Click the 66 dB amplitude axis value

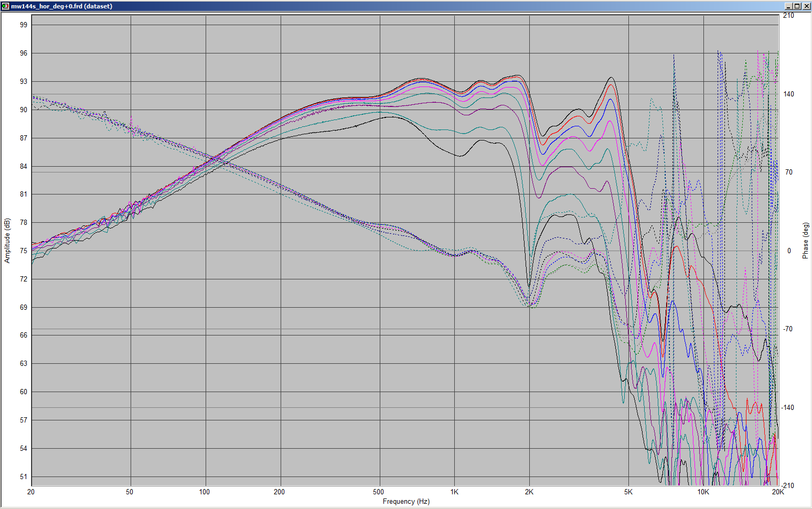pyautogui.click(x=24, y=335)
